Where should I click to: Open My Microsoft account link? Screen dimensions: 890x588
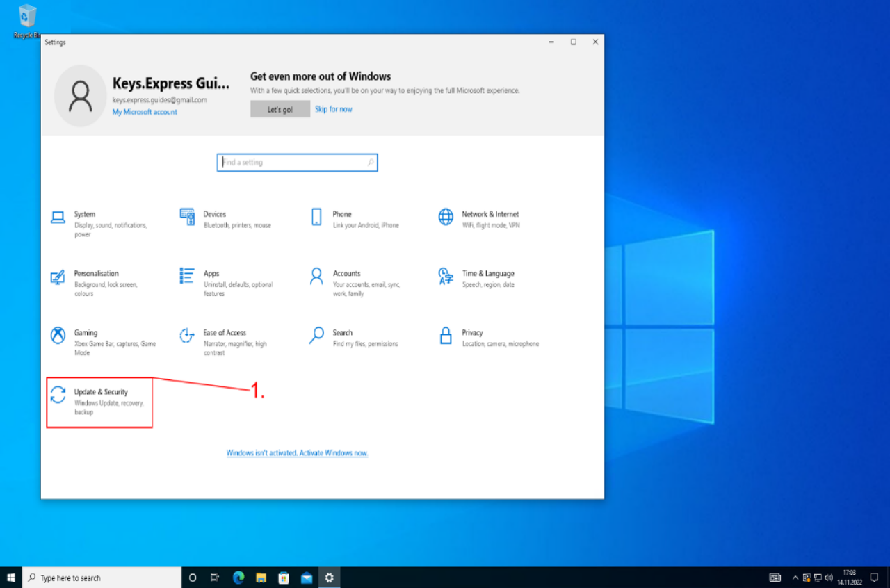(x=145, y=112)
